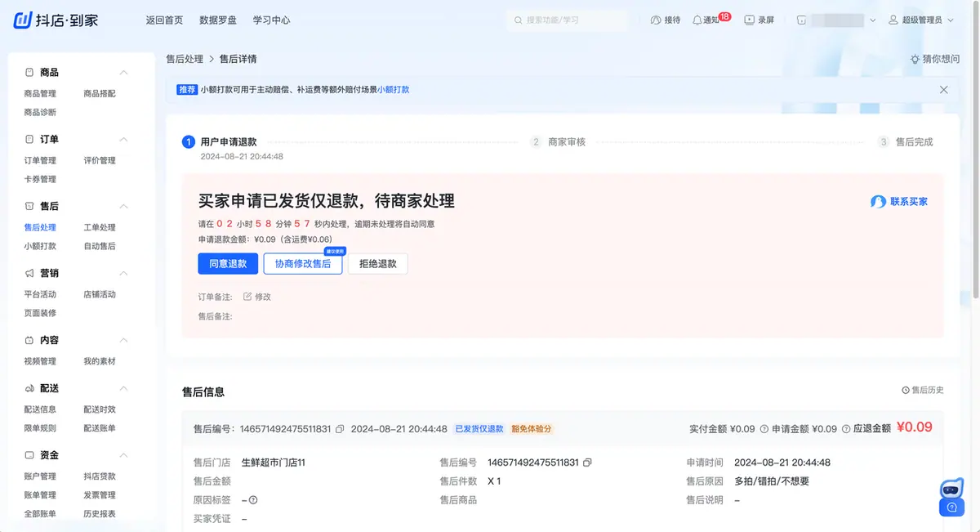The height and width of the screenshot is (532, 980).
Task: Open 商品管理 in the sidebar
Action: click(40, 94)
